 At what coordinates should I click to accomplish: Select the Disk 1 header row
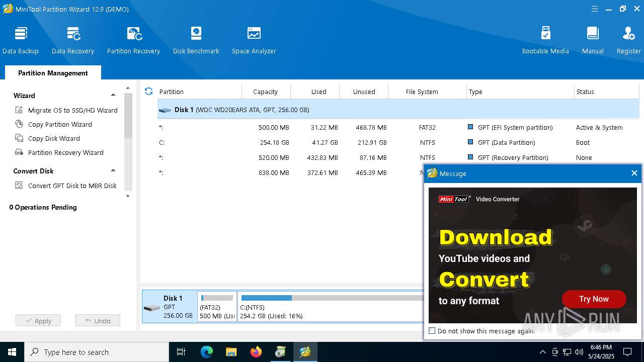398,110
